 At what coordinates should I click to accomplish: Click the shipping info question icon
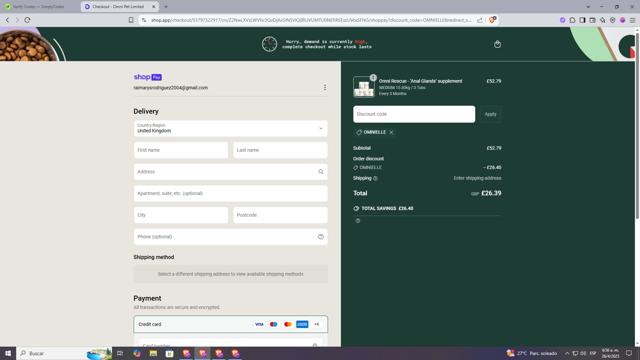click(375, 178)
